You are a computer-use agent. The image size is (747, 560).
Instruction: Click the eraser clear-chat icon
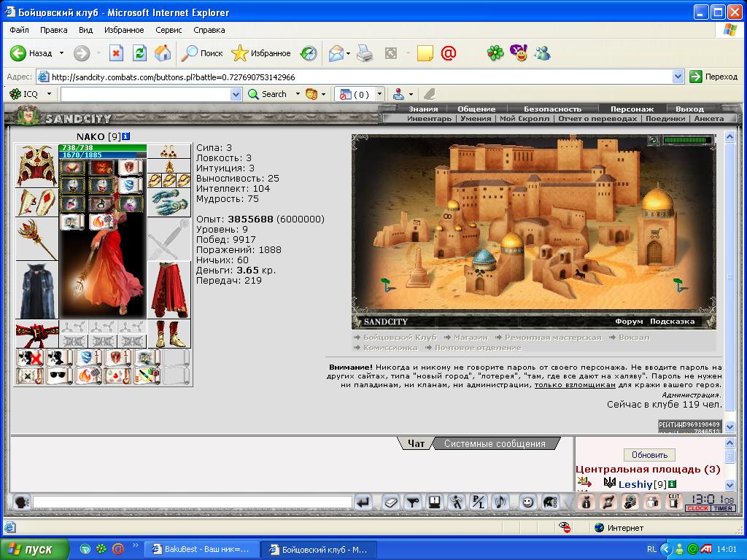click(x=391, y=502)
